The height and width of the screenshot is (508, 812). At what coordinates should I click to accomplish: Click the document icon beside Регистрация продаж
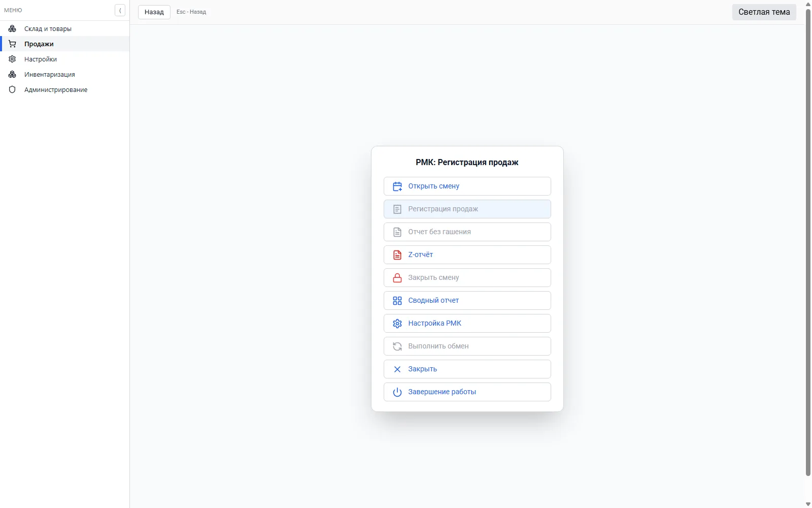(397, 209)
